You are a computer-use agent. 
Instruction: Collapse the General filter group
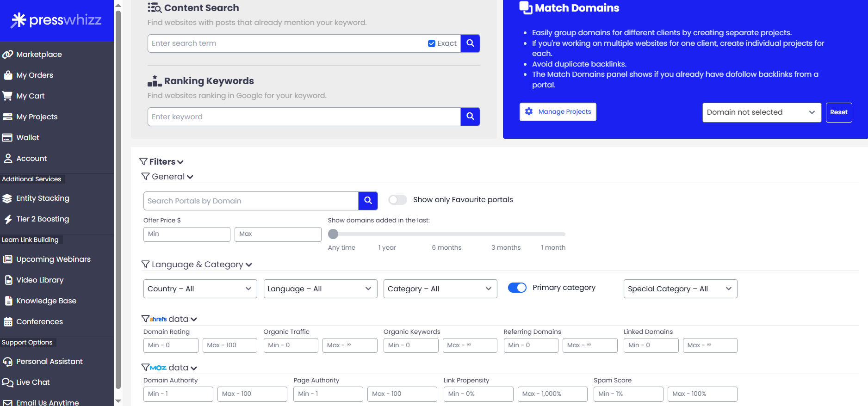coord(167,177)
